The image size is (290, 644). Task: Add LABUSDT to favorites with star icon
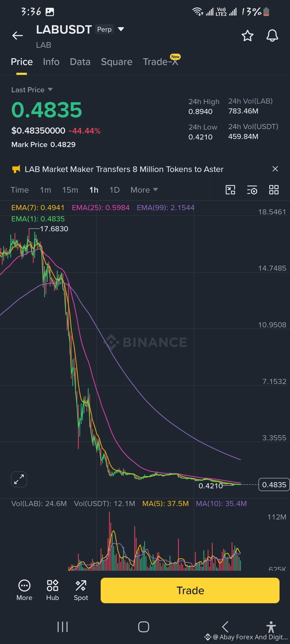(247, 35)
